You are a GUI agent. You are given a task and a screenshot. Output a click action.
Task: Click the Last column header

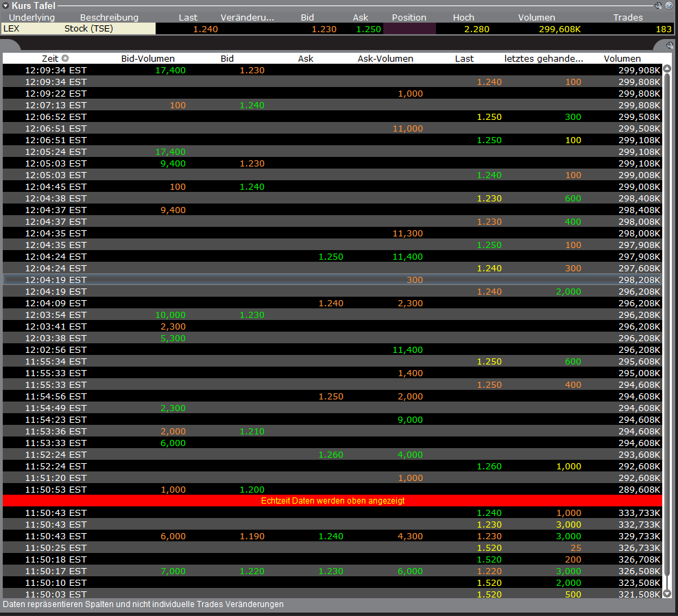[464, 58]
